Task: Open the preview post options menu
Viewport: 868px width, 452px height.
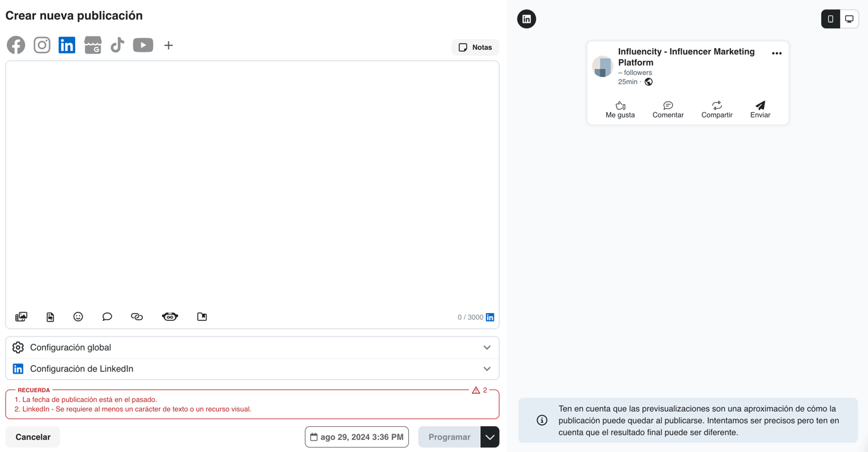Action: coord(777,53)
